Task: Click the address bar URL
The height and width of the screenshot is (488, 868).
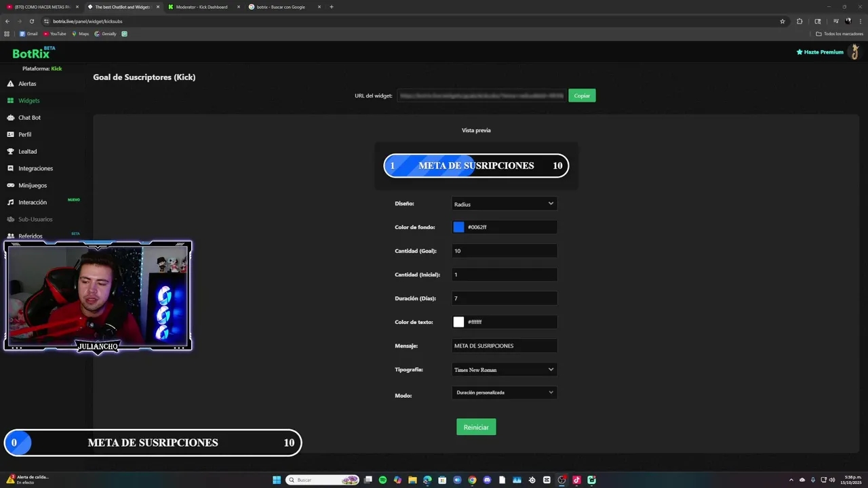Action: (x=87, y=21)
